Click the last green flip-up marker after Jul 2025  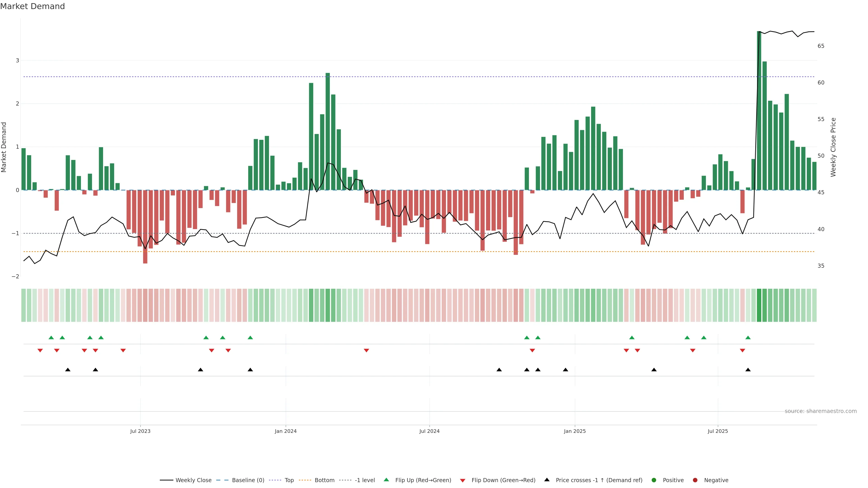[x=748, y=338]
